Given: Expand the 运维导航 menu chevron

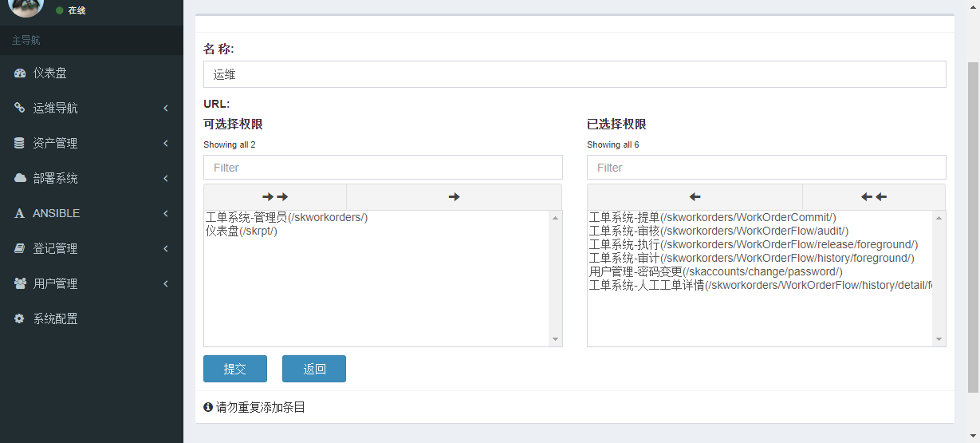Looking at the screenshot, I should pos(166,109).
